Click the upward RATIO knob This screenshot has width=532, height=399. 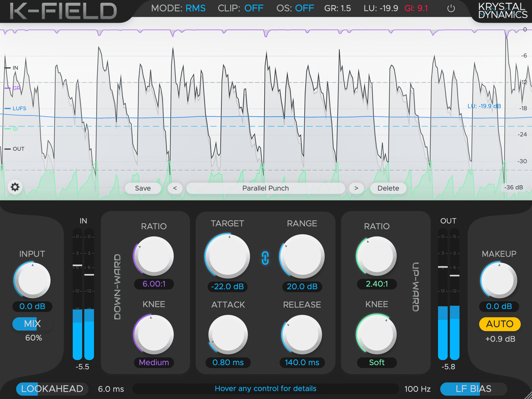[x=377, y=256]
